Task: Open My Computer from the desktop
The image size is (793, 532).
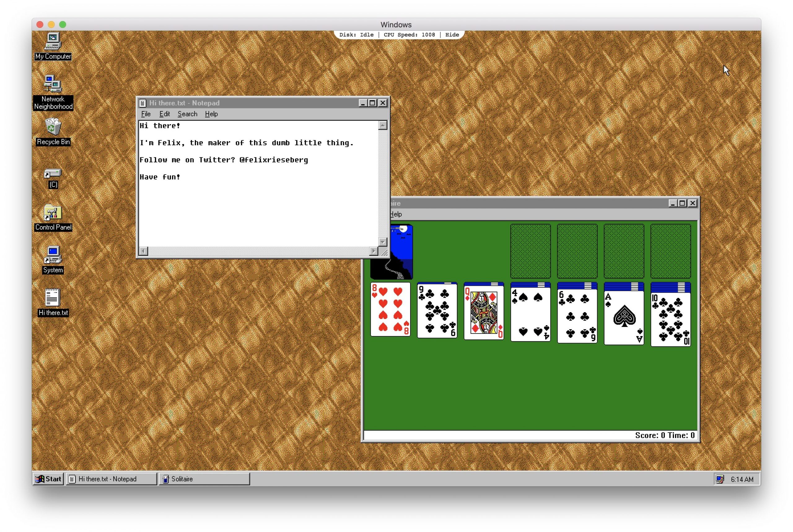Action: pos(53,41)
